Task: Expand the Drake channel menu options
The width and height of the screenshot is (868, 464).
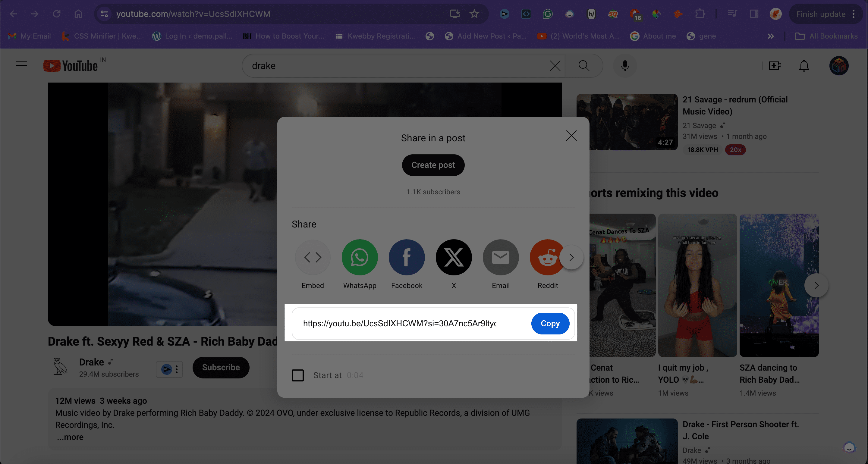Action: (x=176, y=369)
